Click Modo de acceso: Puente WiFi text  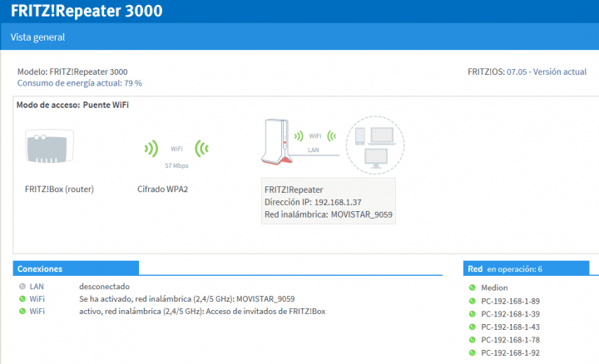tap(72, 105)
